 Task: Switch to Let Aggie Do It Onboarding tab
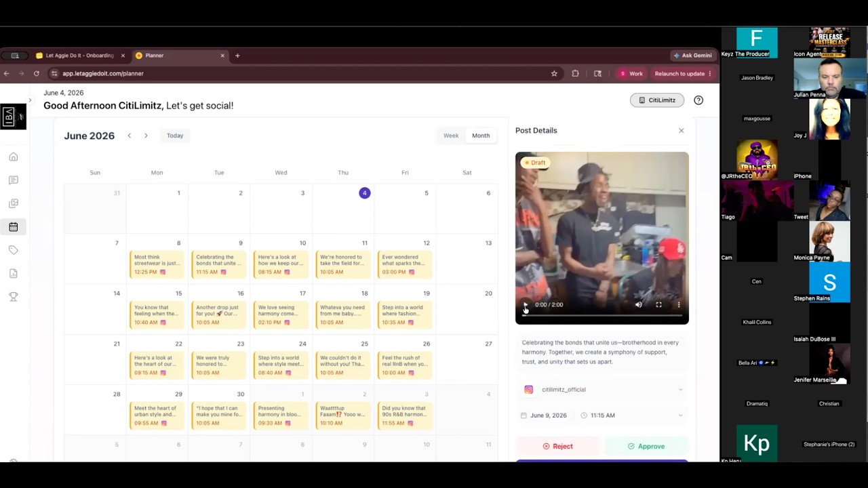pos(80,56)
